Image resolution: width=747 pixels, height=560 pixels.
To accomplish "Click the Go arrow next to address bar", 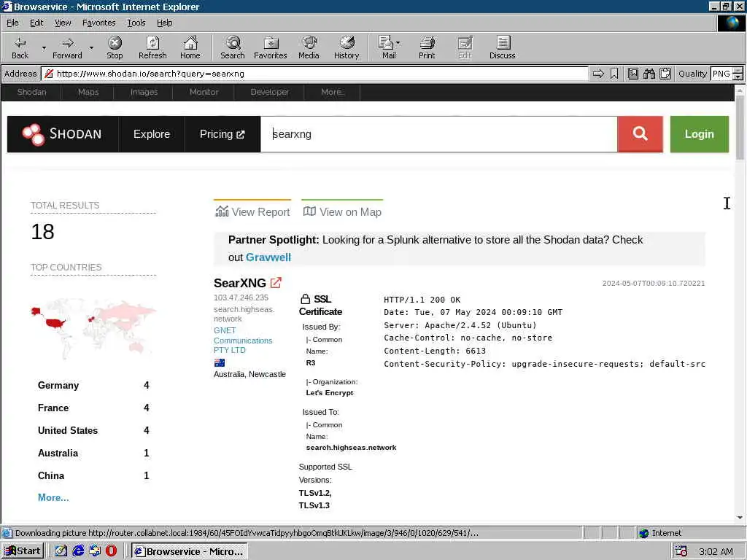I will click(x=598, y=74).
